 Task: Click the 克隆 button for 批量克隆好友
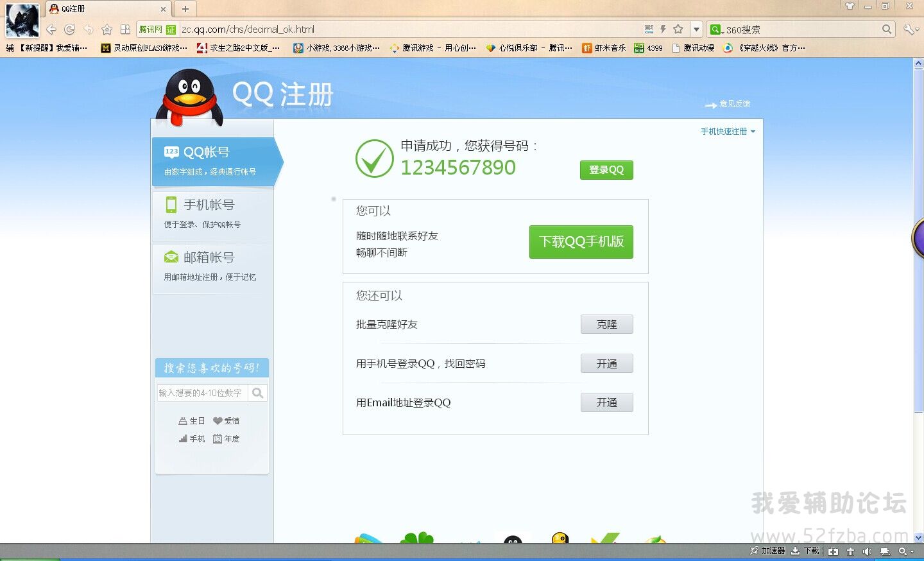[607, 324]
